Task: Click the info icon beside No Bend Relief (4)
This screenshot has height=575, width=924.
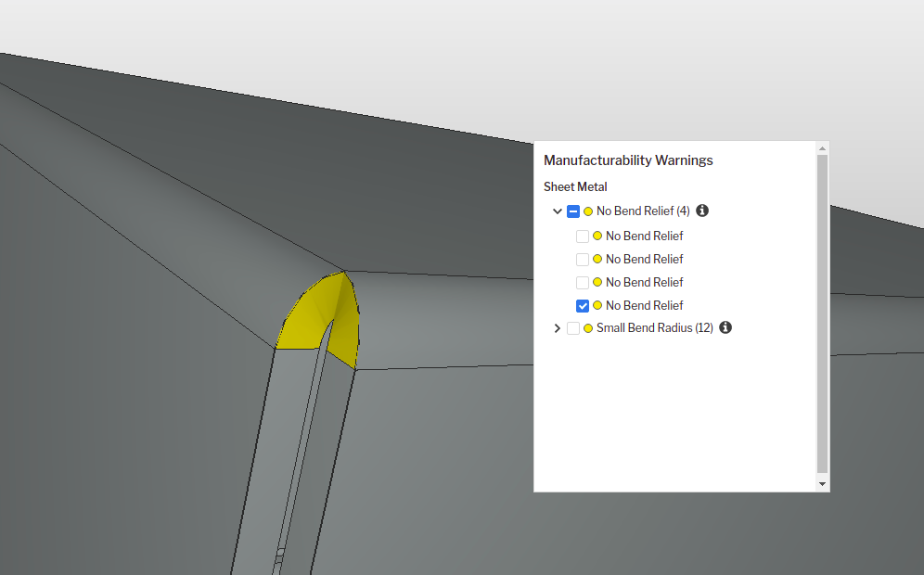Action: (702, 211)
